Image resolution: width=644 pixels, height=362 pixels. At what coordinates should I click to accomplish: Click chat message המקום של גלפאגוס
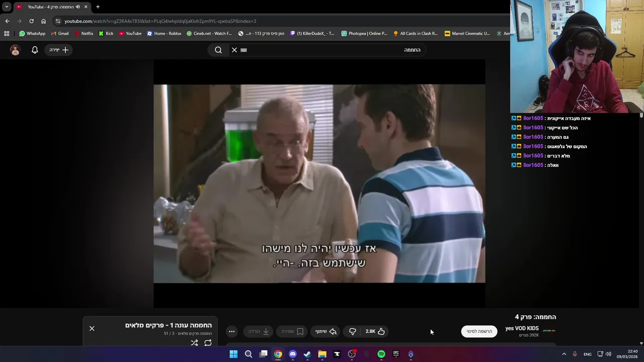pyautogui.click(x=568, y=146)
